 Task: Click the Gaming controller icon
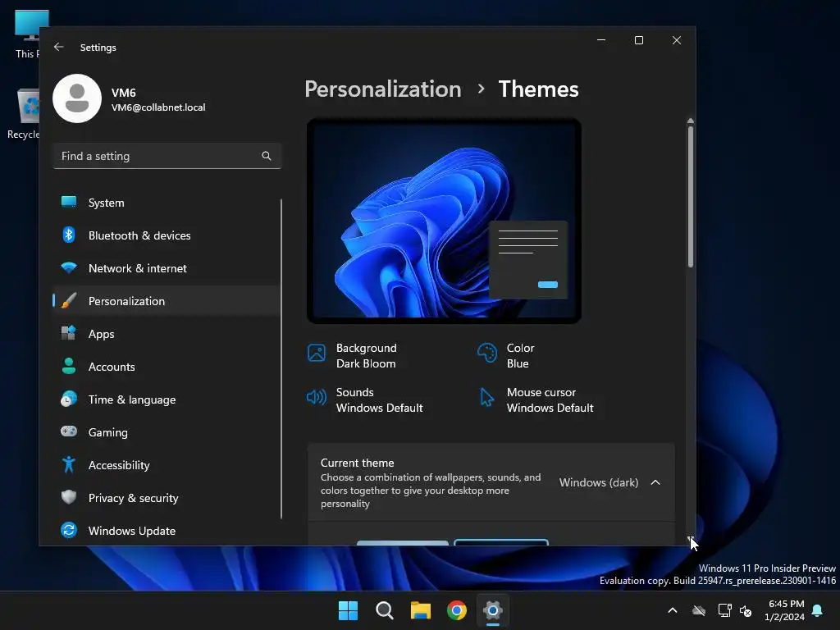(69, 431)
